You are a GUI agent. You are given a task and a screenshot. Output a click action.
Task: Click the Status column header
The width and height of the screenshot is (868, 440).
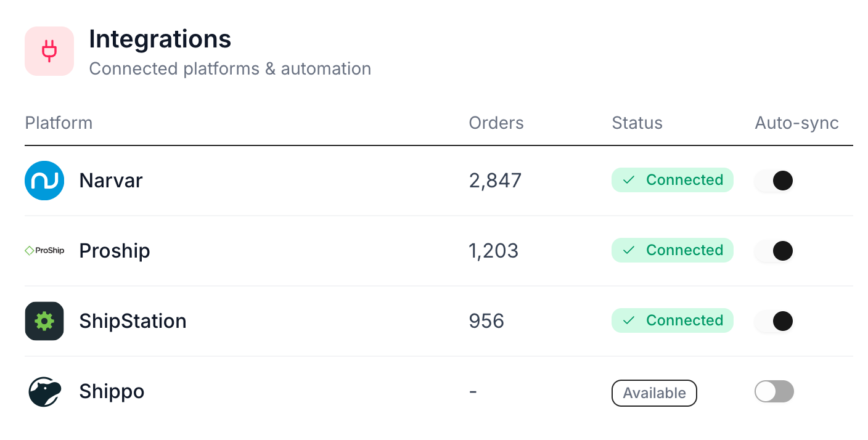pyautogui.click(x=637, y=123)
